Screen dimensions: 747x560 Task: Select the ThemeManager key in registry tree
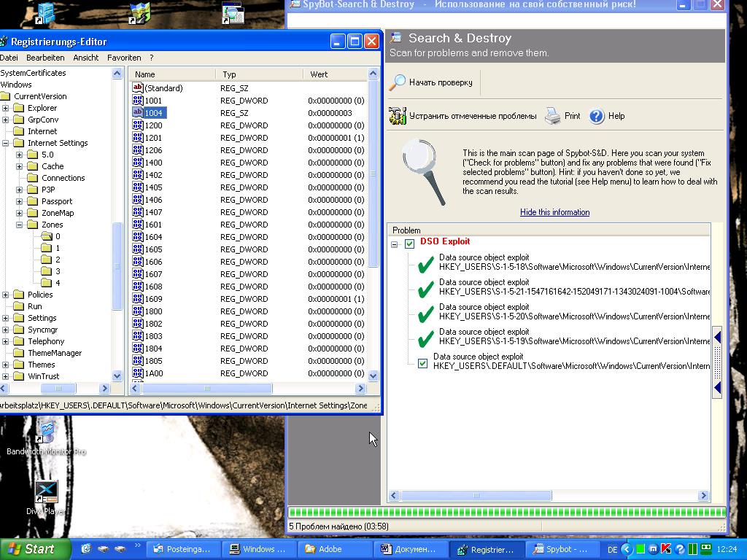click(55, 353)
